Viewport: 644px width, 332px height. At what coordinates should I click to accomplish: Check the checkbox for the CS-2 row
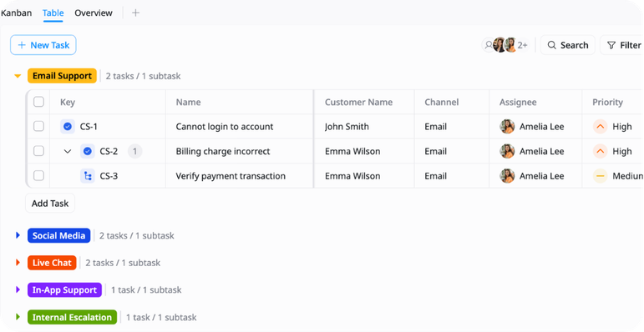click(38, 152)
